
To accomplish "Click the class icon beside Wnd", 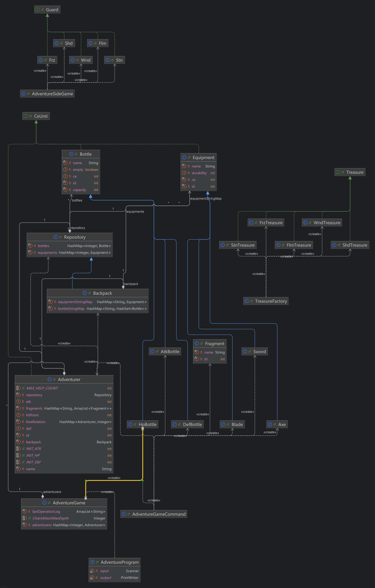I will point(72,60).
